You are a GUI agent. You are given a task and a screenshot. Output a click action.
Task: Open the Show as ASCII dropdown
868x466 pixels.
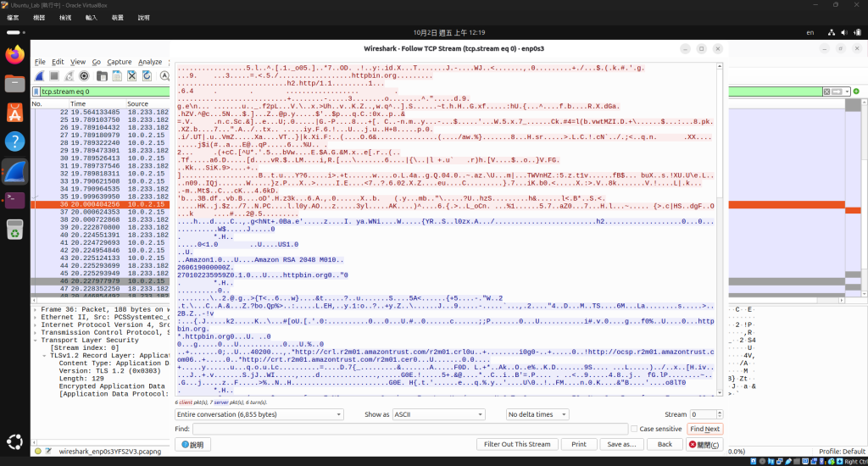(438, 414)
